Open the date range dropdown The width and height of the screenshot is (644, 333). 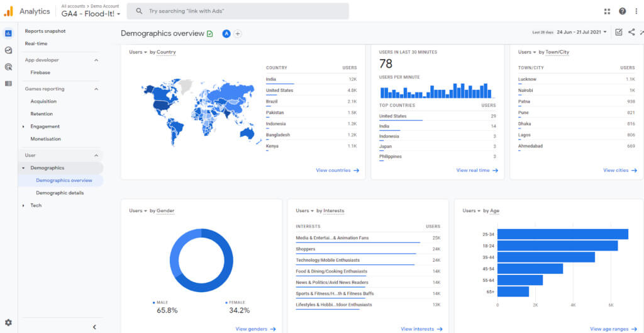click(x=582, y=32)
